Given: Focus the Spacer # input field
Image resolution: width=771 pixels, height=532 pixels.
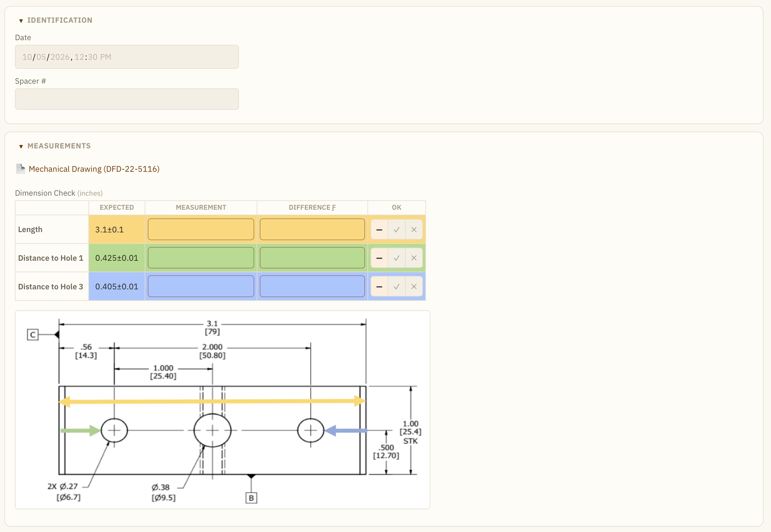Looking at the screenshot, I should [x=127, y=99].
